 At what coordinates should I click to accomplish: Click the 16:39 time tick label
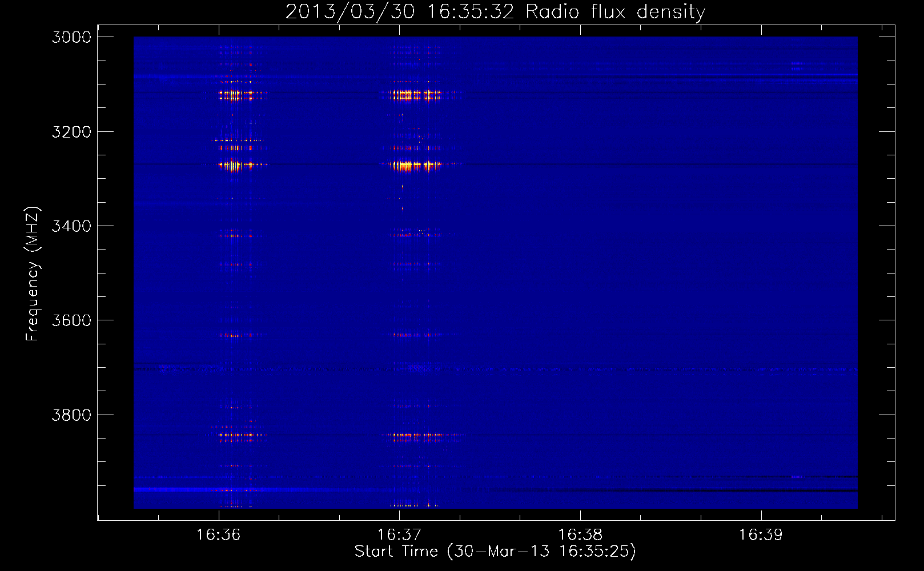(761, 534)
